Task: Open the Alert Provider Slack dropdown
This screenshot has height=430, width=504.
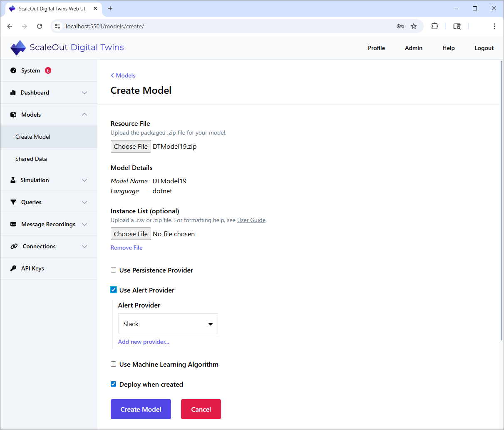Action: point(168,324)
